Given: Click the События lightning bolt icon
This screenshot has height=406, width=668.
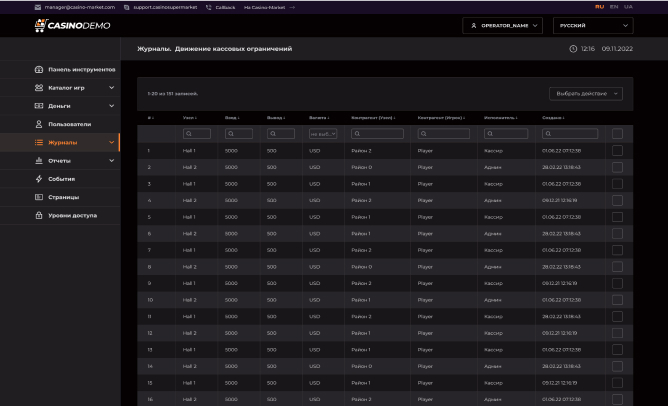Looking at the screenshot, I should (x=38, y=179).
